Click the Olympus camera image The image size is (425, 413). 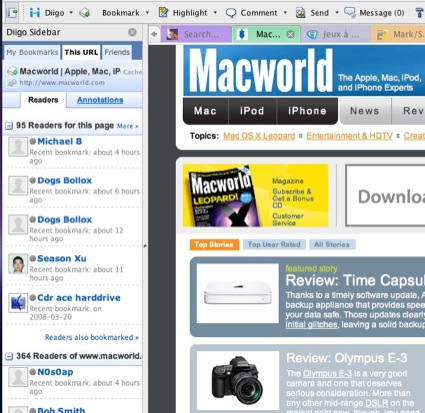click(238, 380)
